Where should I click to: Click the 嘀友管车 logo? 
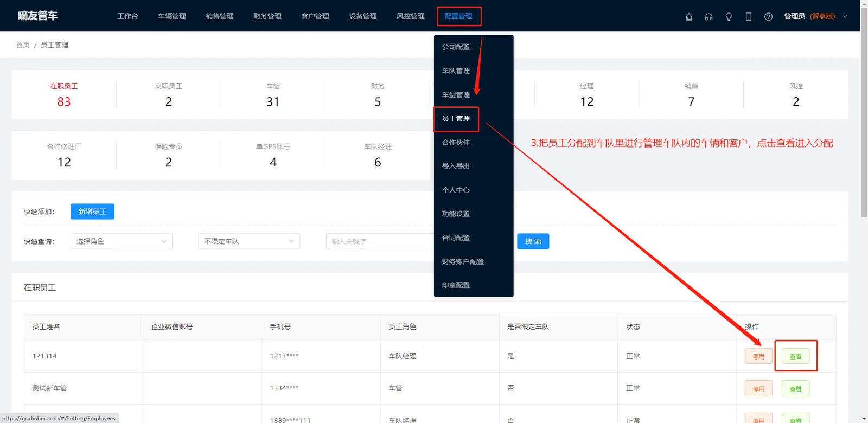coord(37,16)
